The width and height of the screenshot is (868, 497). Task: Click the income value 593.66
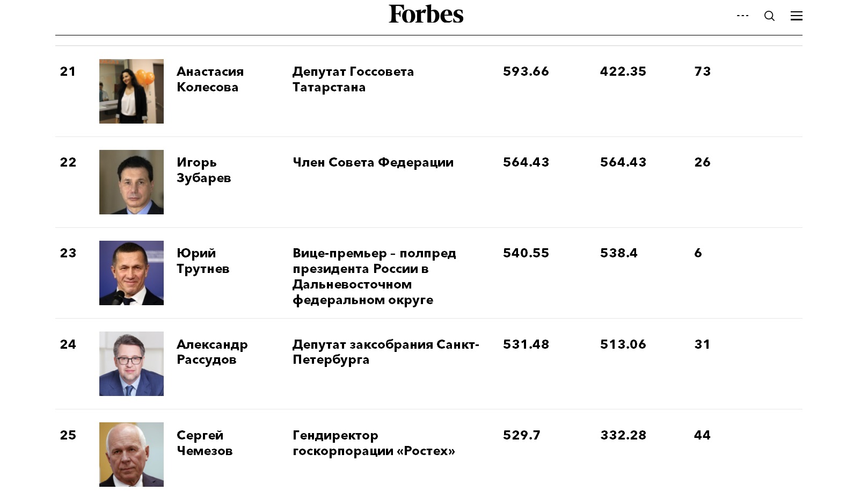526,71
